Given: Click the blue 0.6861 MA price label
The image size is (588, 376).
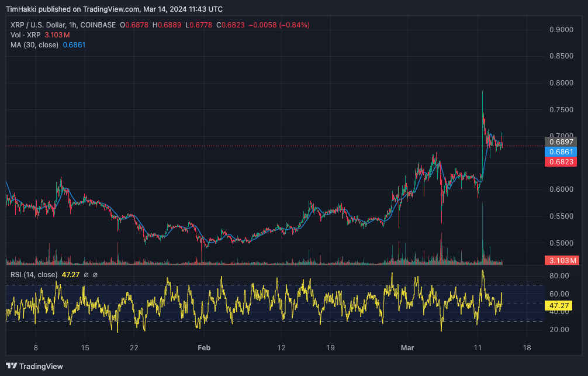Looking at the screenshot, I should click(x=561, y=152).
